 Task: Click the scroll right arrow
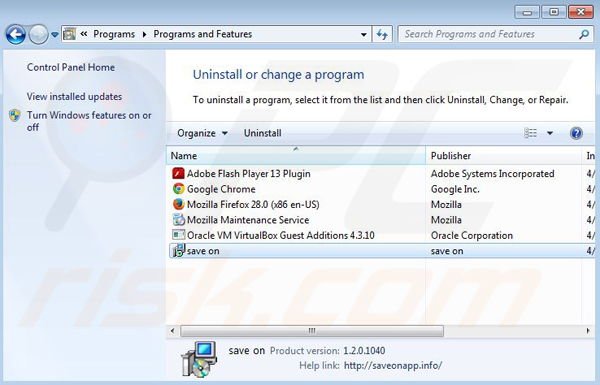588,331
